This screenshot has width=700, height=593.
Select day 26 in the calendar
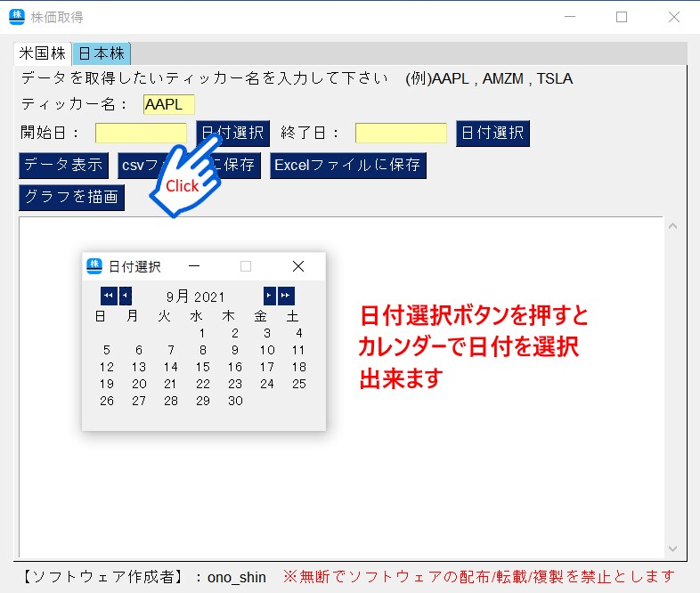point(107,402)
